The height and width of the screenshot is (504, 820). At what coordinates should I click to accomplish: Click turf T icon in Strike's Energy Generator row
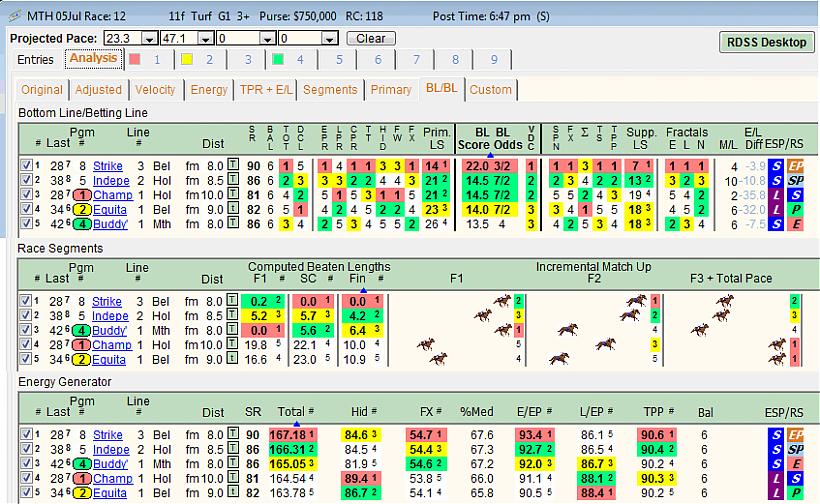[x=233, y=434]
